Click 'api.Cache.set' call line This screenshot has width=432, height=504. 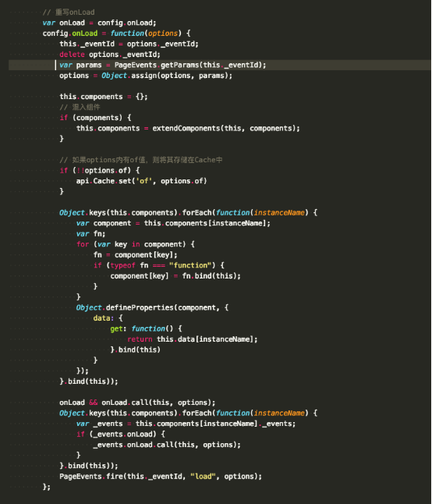point(141,181)
